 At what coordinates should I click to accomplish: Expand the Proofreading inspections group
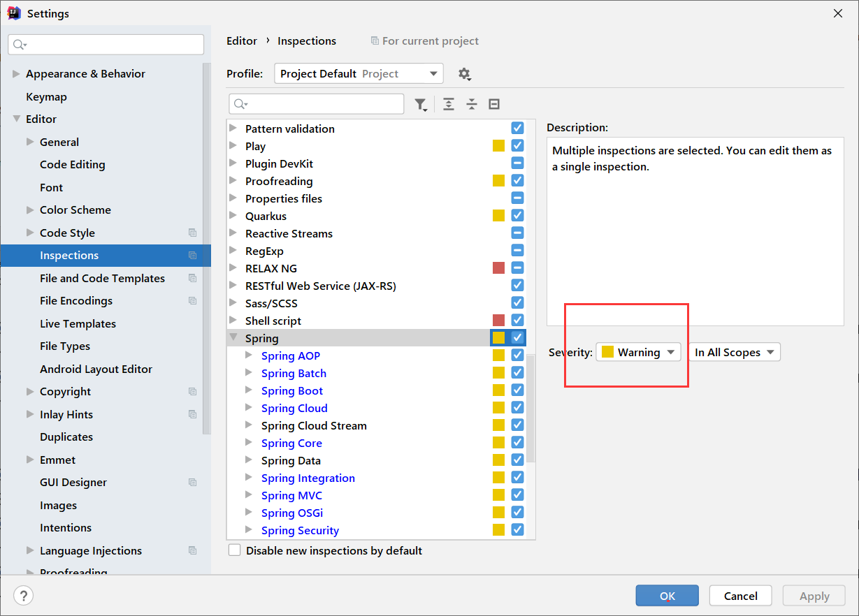pos(233,181)
